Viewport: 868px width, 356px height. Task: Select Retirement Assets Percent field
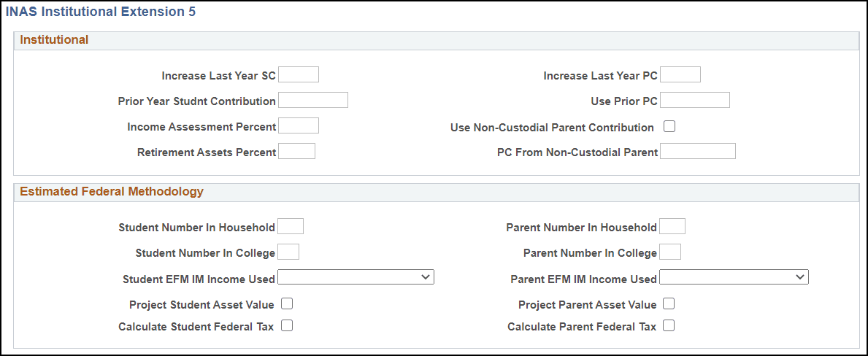[297, 151]
